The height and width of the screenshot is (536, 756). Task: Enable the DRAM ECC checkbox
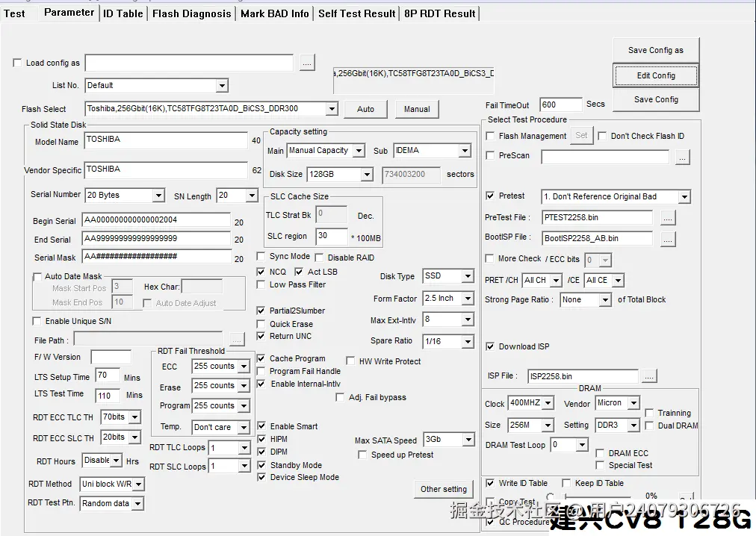[x=600, y=453]
